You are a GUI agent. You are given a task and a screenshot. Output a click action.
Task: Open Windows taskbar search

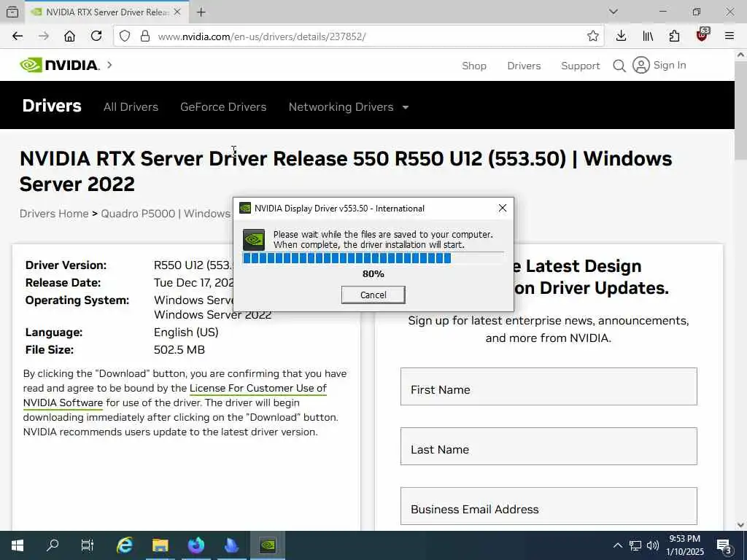53,545
